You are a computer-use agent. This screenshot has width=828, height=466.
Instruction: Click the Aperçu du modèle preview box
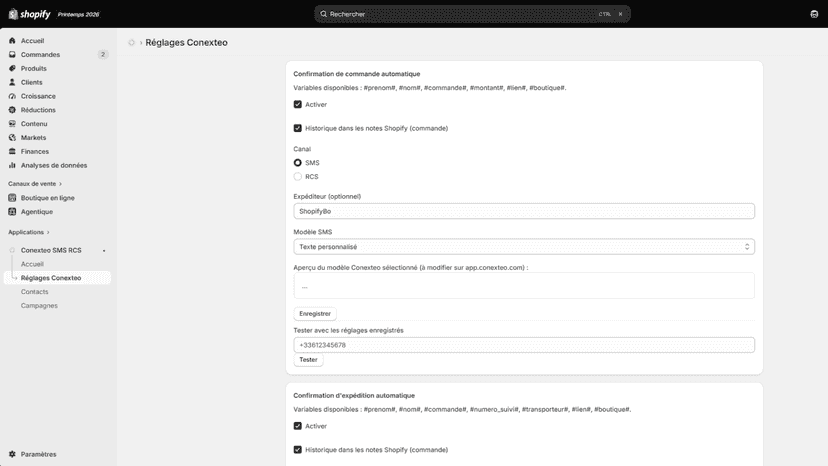(524, 286)
